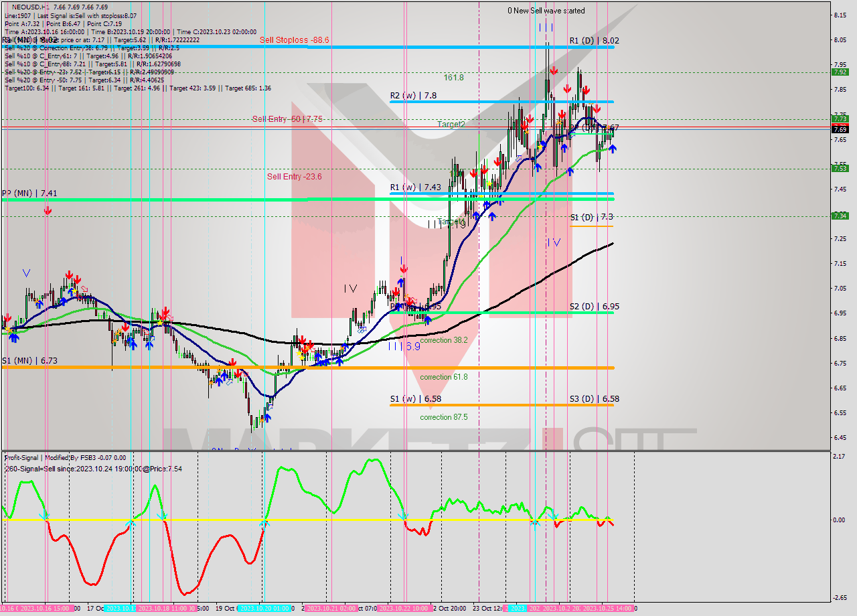Click the 'Sell Entry -23.6' label

tap(294, 177)
